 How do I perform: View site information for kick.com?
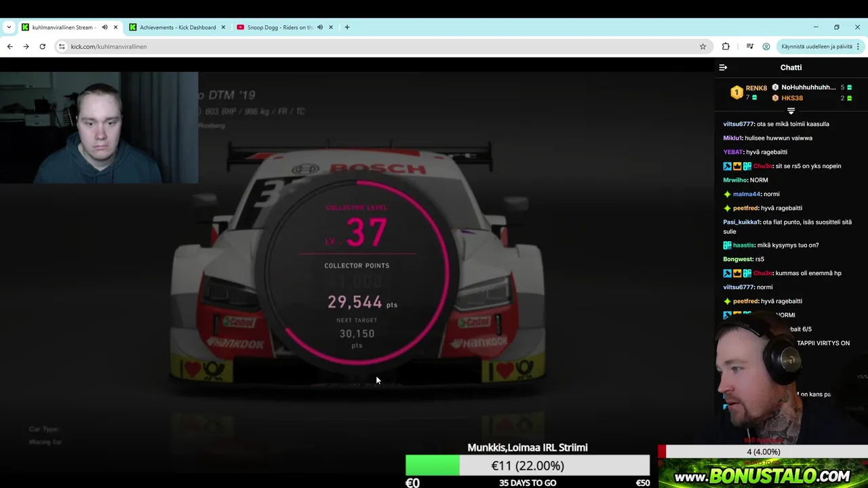tap(62, 47)
